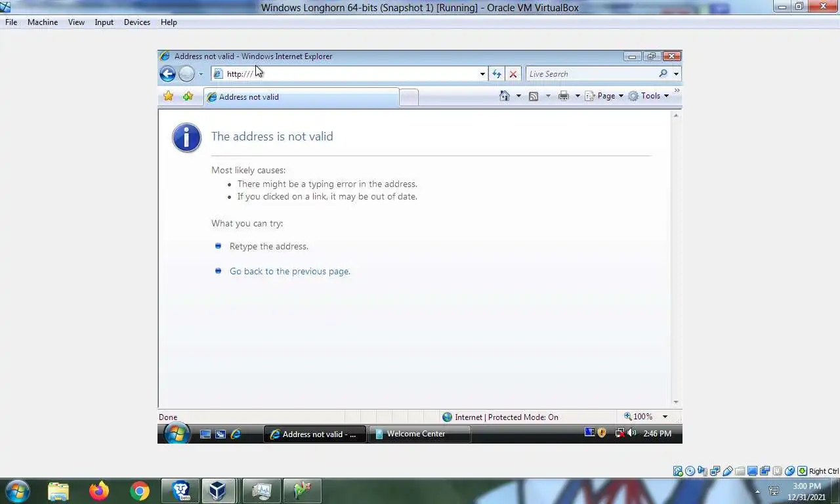This screenshot has height=504, width=840.
Task: Expand the Feeds dropdown arrow
Action: click(x=548, y=96)
